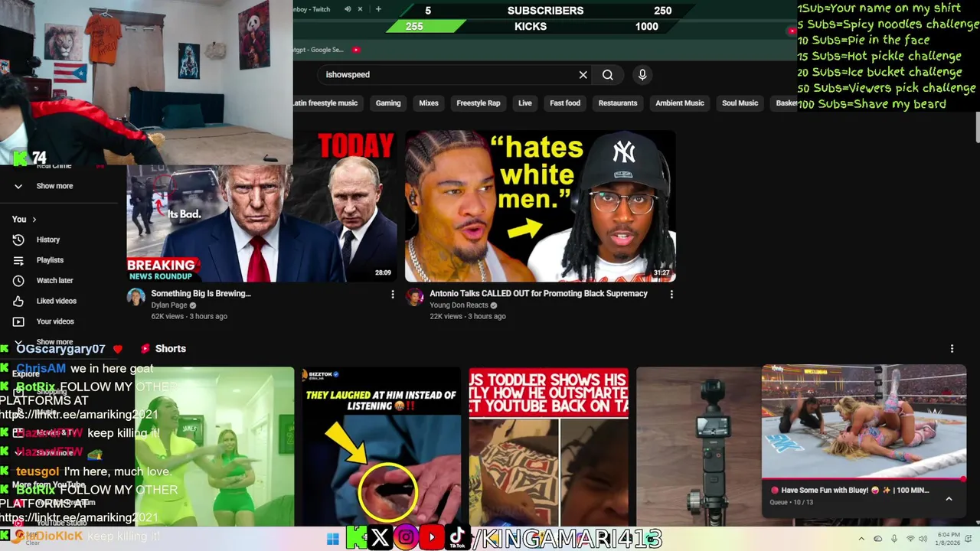Open the Toddler Shows His short
Viewport: 980px width, 551px height.
pos(549,446)
